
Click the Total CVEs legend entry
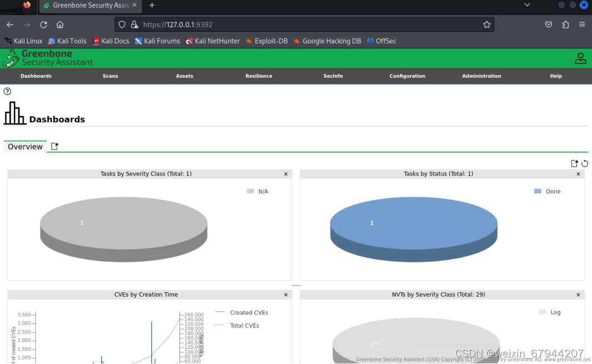pyautogui.click(x=237, y=326)
